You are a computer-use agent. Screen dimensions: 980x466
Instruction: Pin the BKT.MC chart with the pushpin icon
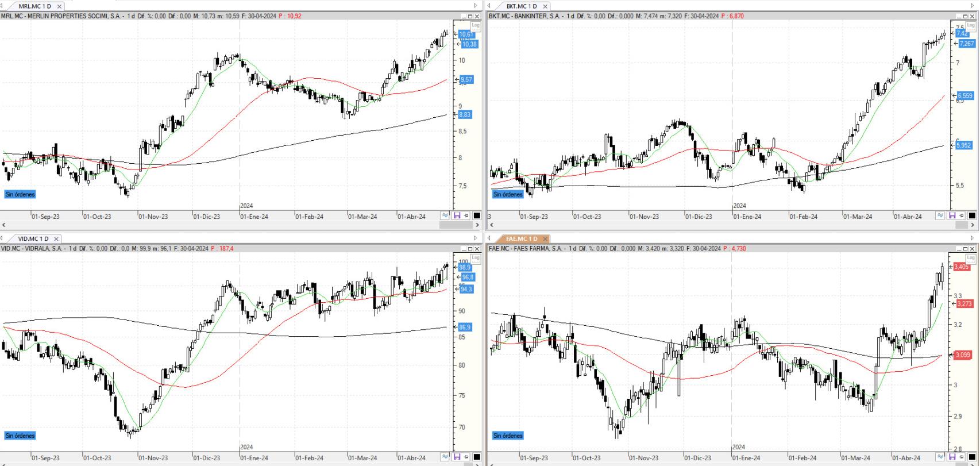coord(962,215)
